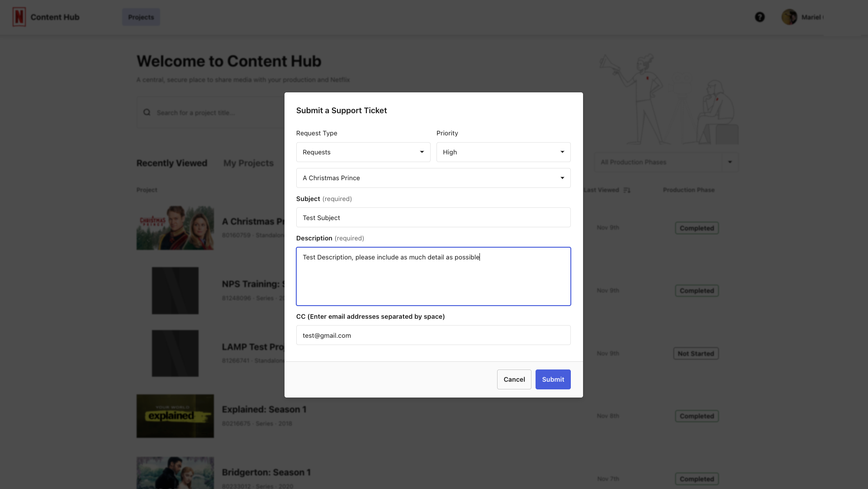Submit the support ticket
The image size is (868, 489).
coord(553,379)
